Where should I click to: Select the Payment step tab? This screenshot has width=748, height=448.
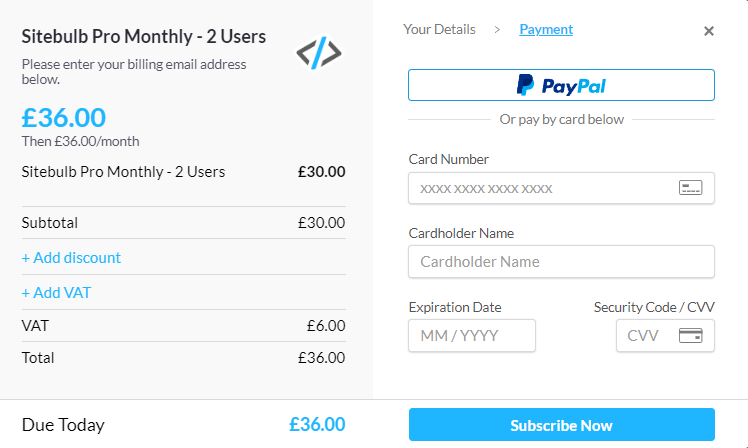(x=546, y=30)
